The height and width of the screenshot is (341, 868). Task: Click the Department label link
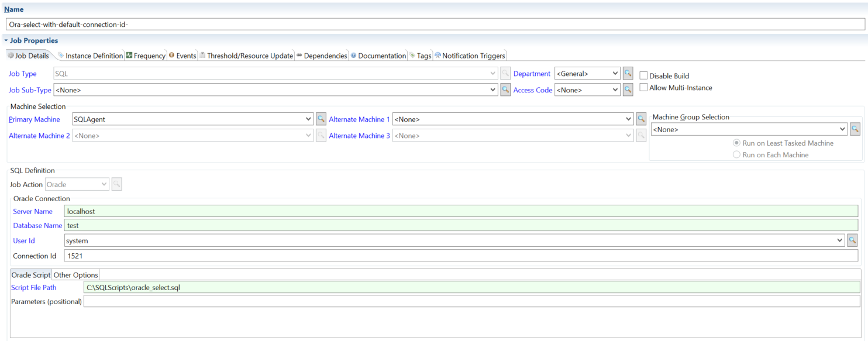(532, 74)
